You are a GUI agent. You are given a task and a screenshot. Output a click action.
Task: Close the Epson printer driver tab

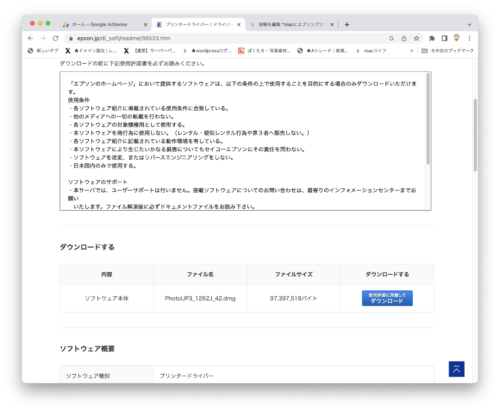coord(239,24)
